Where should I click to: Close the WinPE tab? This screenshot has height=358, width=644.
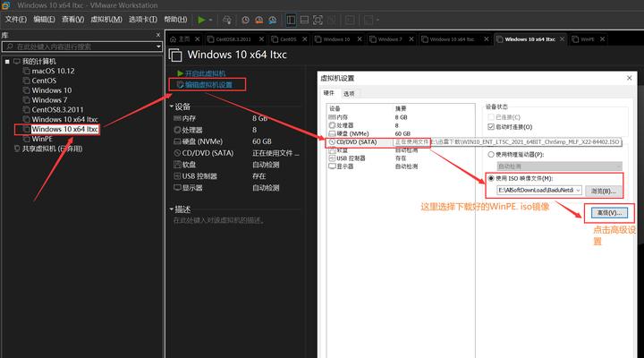click(603, 39)
